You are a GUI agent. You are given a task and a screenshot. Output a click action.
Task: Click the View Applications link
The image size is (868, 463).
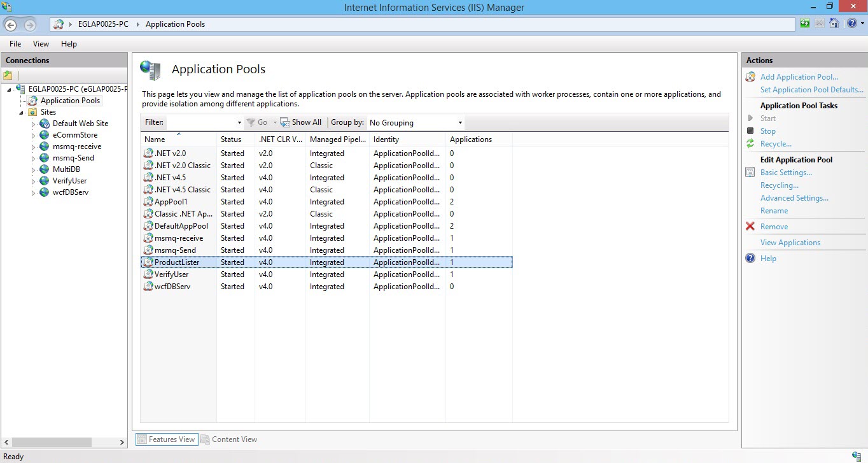[x=790, y=243]
